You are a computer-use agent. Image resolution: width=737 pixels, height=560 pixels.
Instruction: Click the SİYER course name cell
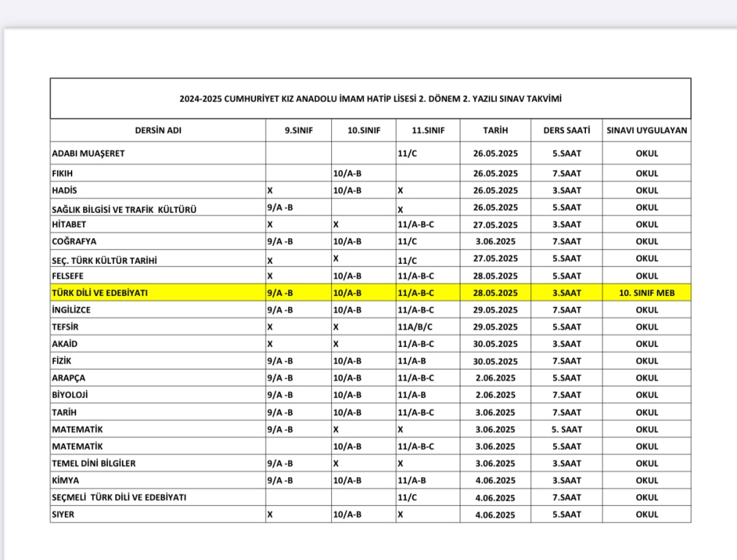(63, 514)
